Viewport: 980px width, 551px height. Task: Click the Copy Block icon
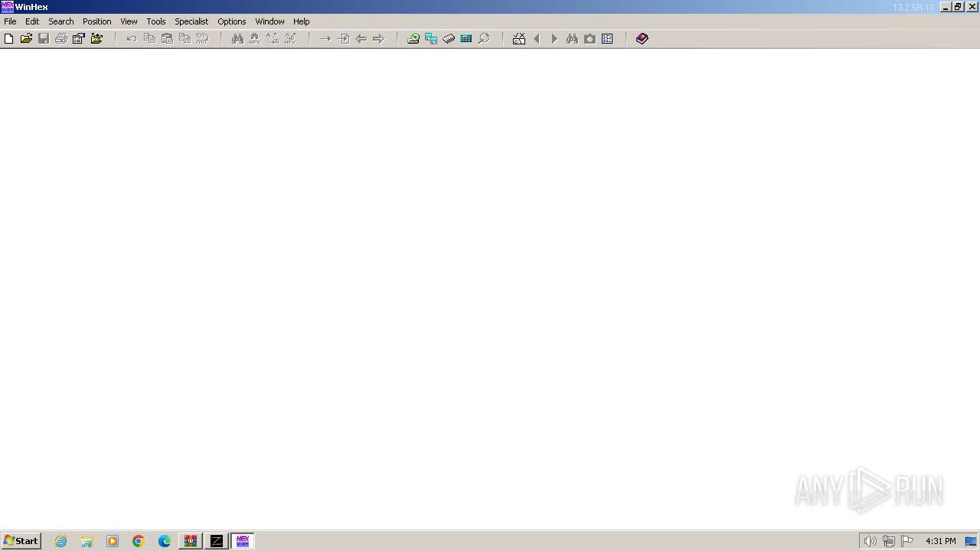(149, 38)
